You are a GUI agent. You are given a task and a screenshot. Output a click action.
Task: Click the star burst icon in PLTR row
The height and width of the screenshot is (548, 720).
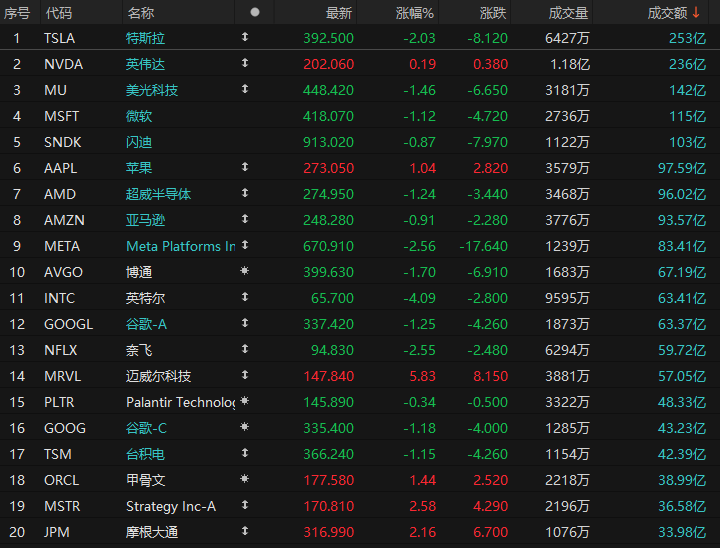click(x=245, y=401)
